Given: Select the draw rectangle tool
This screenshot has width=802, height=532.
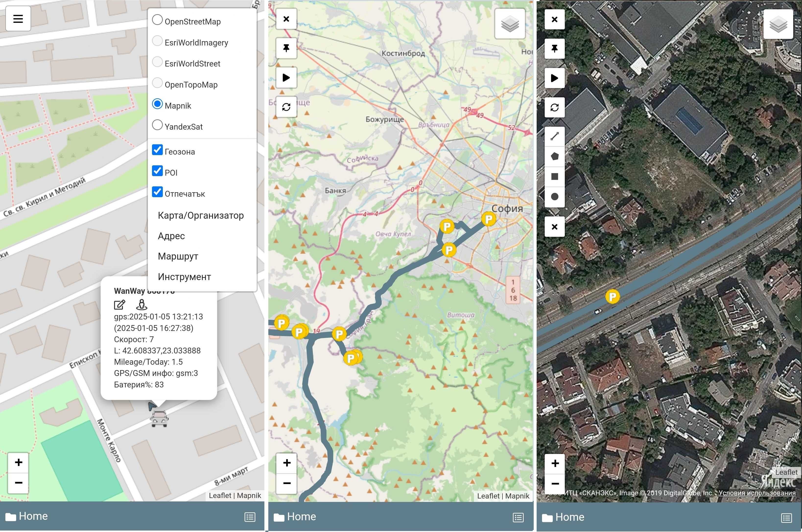Looking at the screenshot, I should coord(554,176).
